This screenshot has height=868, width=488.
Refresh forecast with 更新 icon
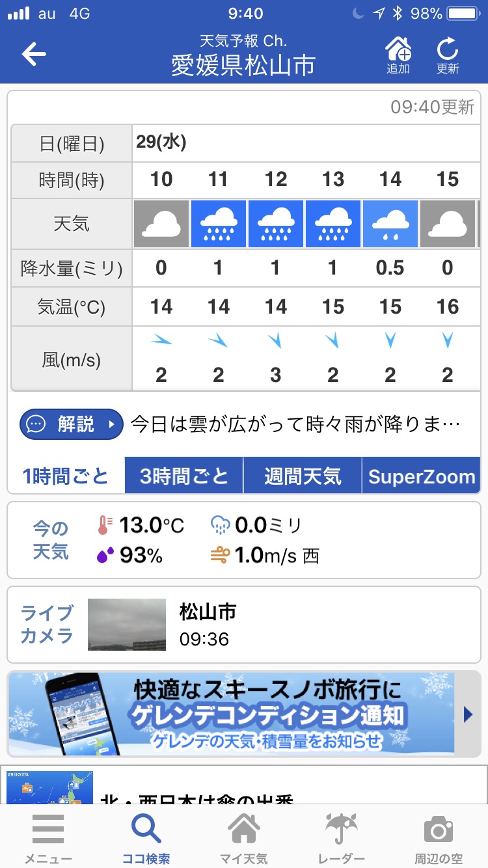click(448, 54)
